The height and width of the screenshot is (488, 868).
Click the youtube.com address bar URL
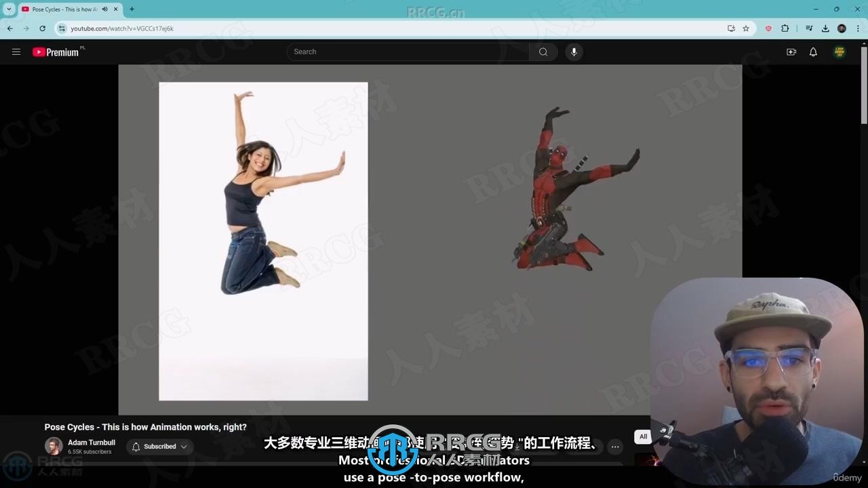pyautogui.click(x=122, y=28)
